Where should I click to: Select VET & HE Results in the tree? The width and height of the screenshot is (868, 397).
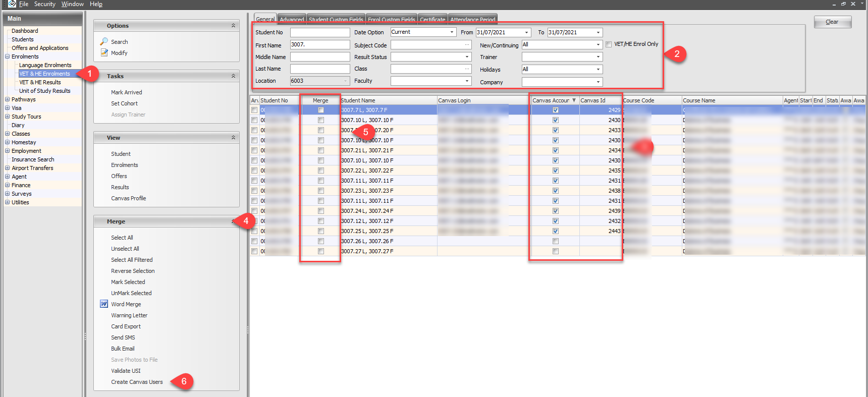[x=40, y=82]
